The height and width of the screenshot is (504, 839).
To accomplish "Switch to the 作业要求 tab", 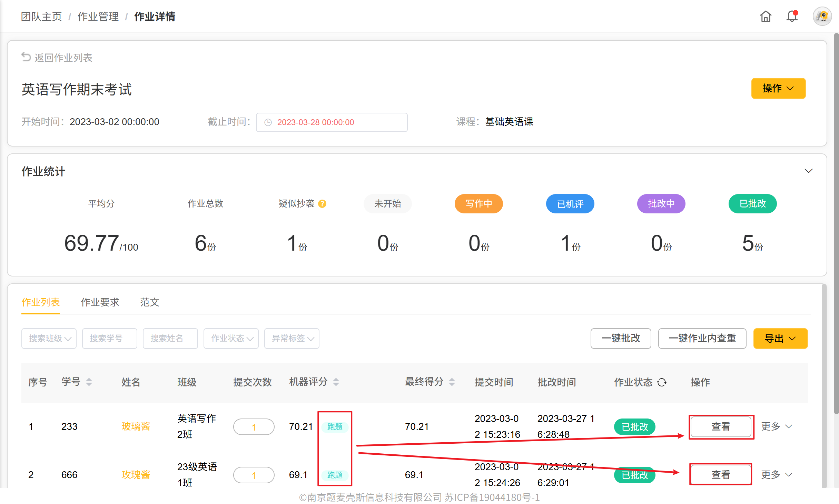I will [x=100, y=302].
